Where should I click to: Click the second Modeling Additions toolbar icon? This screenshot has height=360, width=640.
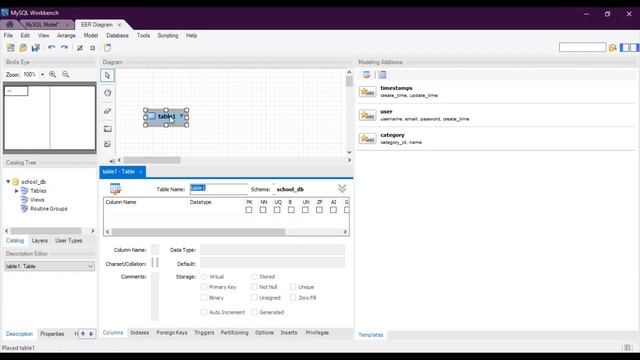tap(382, 75)
